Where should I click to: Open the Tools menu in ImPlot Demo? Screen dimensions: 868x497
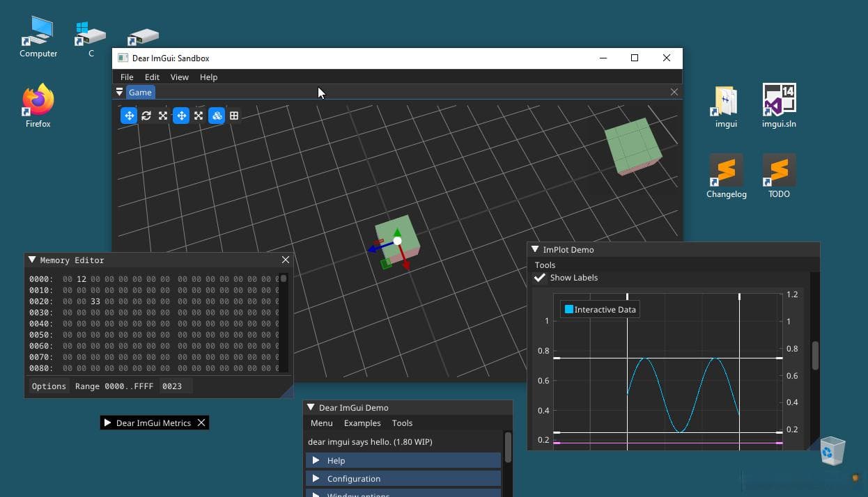[545, 265]
